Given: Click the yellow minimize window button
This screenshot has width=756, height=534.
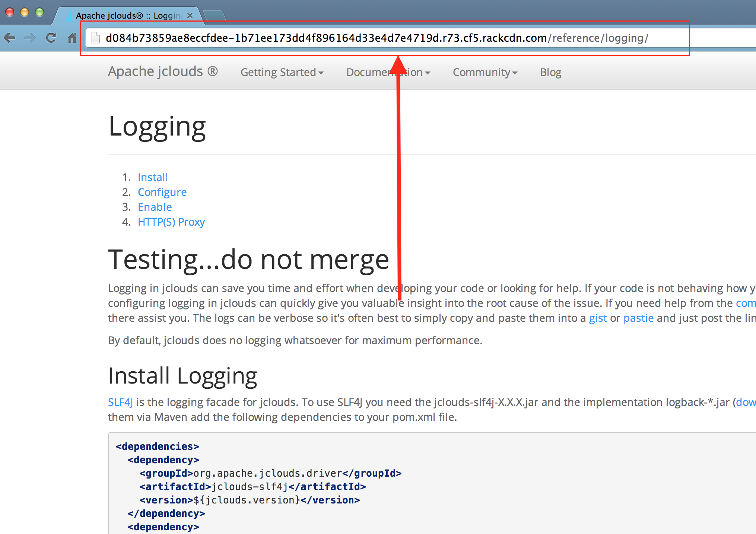Looking at the screenshot, I should 25,12.
